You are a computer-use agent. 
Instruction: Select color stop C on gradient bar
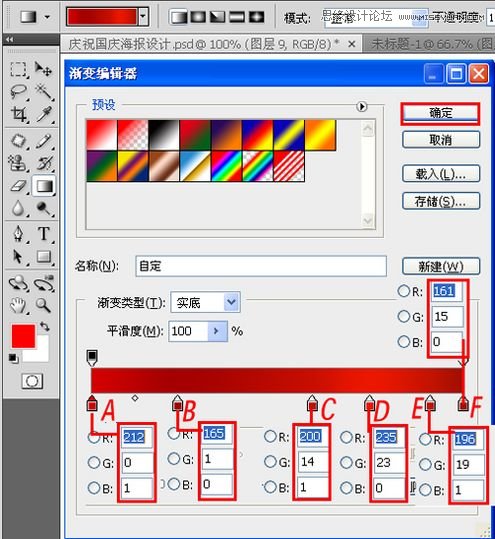312,403
